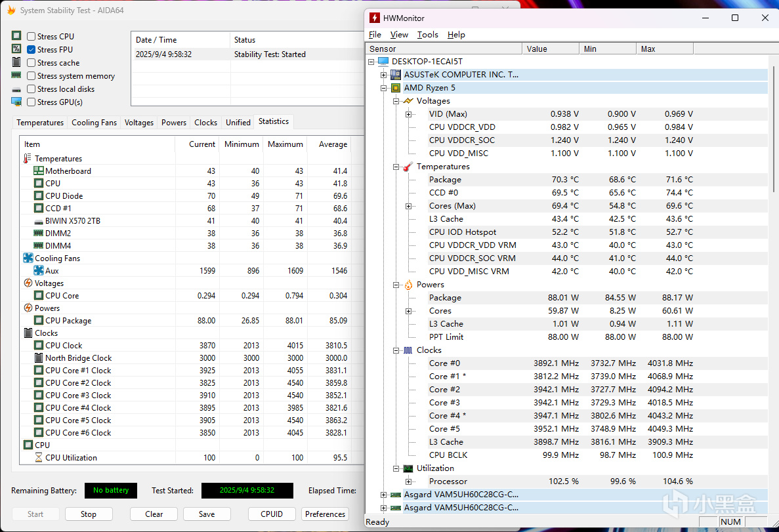Image resolution: width=779 pixels, height=532 pixels.
Task: Click the Save button
Action: [x=207, y=514]
